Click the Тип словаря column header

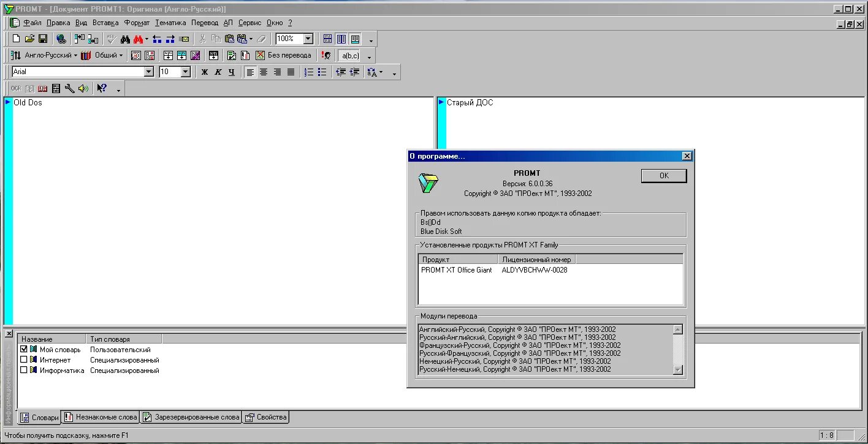coord(124,339)
